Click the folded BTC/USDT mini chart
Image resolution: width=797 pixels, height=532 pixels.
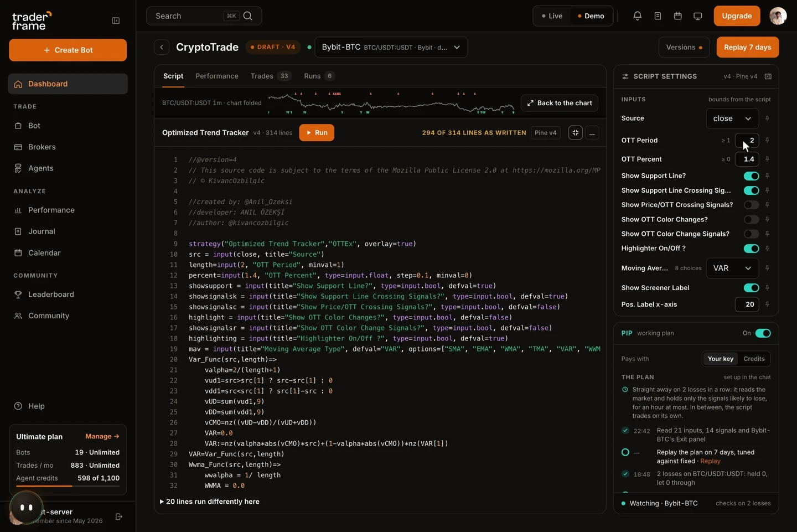[x=391, y=103]
